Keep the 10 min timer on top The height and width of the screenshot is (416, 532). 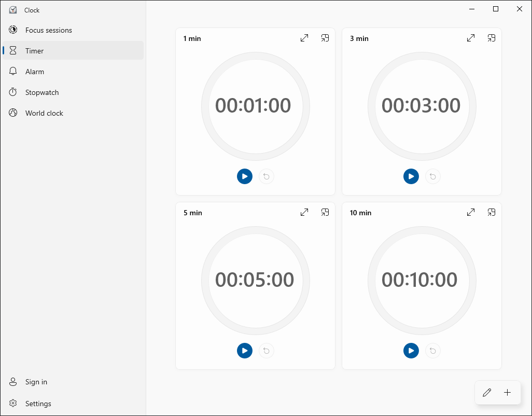pos(491,213)
